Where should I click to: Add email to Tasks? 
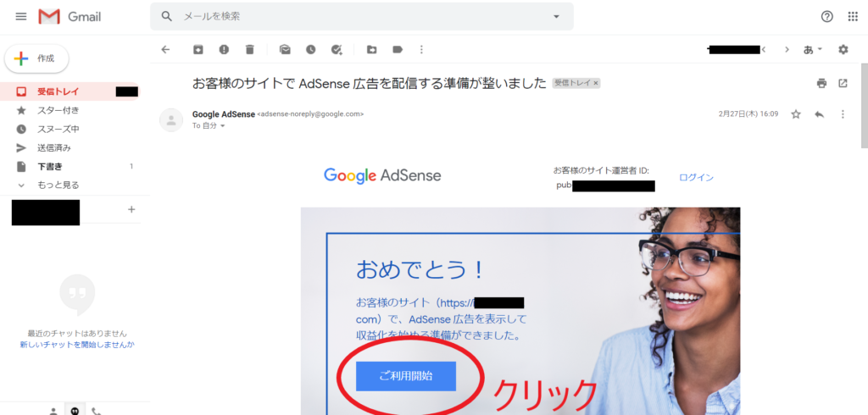[337, 50]
